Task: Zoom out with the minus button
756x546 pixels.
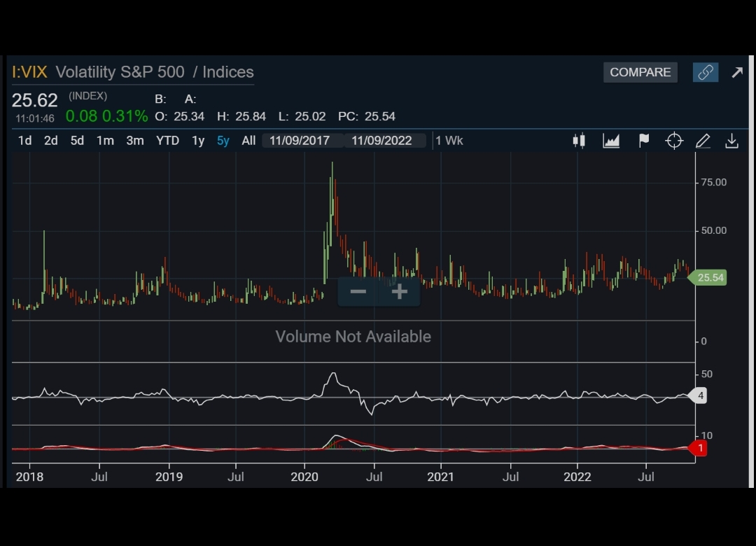Action: point(358,291)
